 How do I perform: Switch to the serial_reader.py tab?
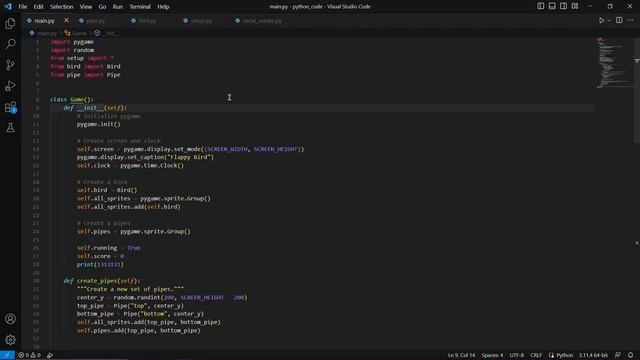click(262, 20)
